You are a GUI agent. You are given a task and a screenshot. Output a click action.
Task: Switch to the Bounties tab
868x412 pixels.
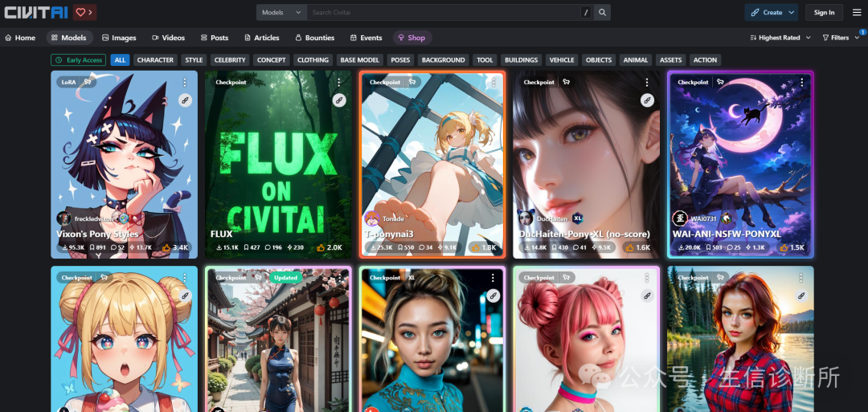click(314, 38)
